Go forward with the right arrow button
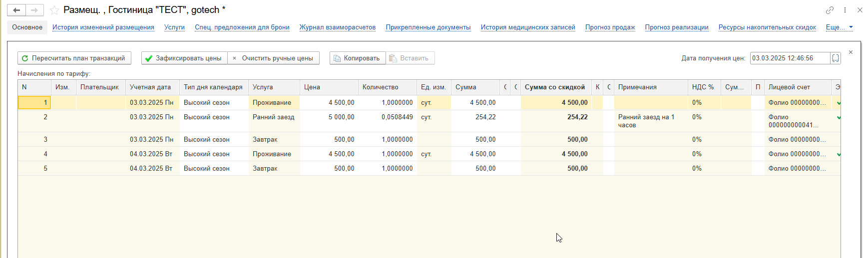This screenshot has width=868, height=258. [34, 10]
